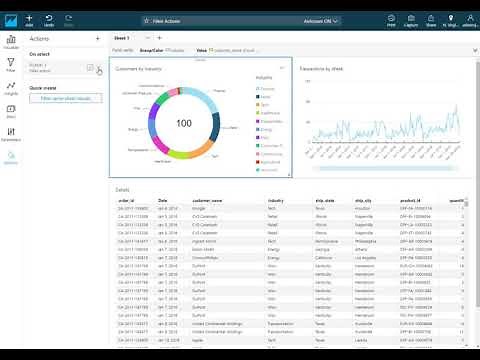
Task: Click the customer_name column header
Action: point(207,201)
